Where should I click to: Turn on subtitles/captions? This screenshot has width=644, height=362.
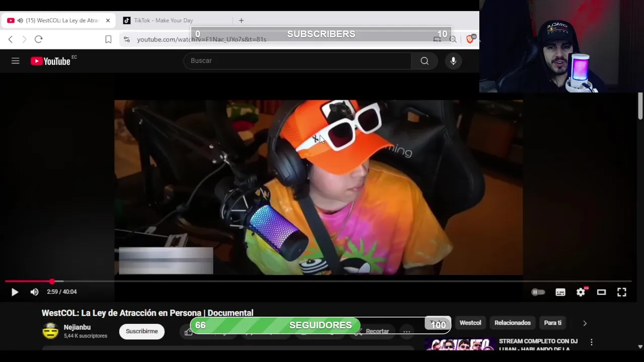coord(560,292)
